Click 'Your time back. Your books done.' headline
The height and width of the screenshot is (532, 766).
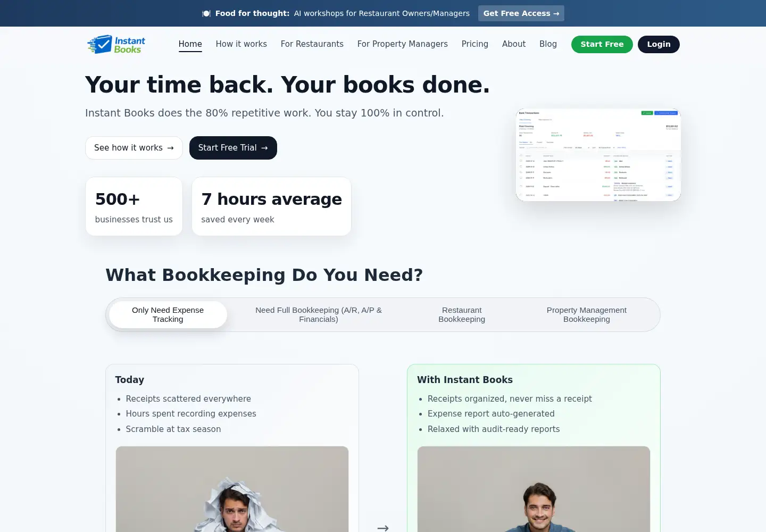coord(287,85)
